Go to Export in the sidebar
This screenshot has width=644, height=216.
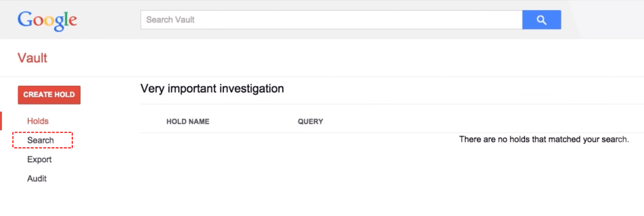click(x=39, y=160)
